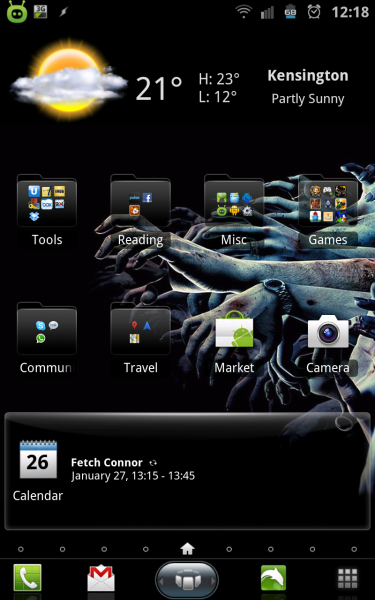Screen dimensions: 375x600
Task: Tap the Games folder label
Action: (x=328, y=240)
